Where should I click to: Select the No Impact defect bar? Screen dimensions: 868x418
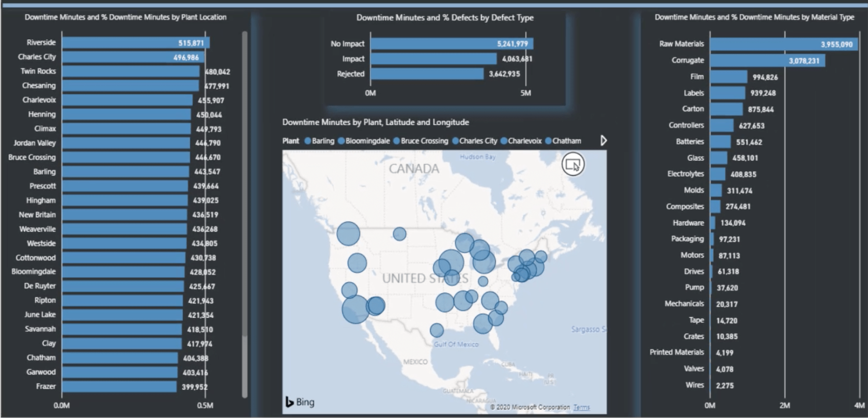coord(452,44)
